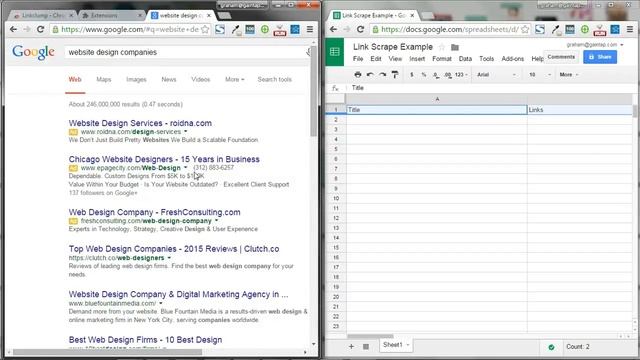Viewport: 640px width, 360px height.
Task: Print the spreadsheet
Action: click(358, 75)
